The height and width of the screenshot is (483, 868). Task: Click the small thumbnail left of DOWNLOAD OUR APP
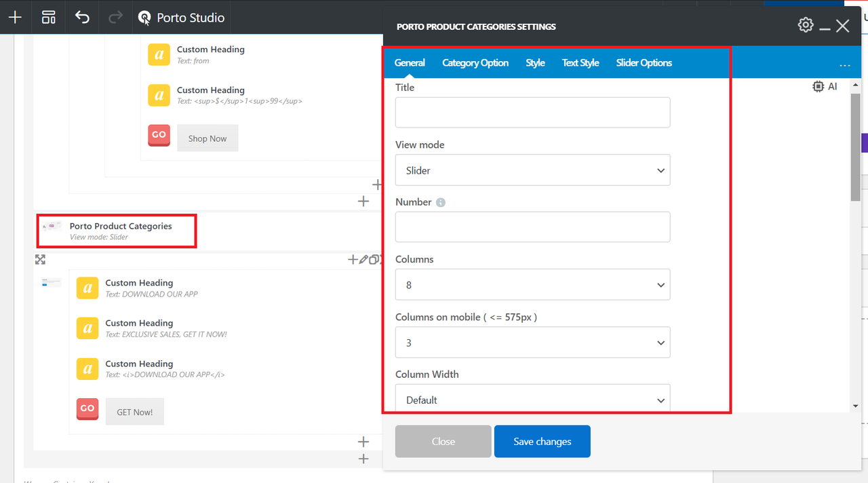[51, 282]
